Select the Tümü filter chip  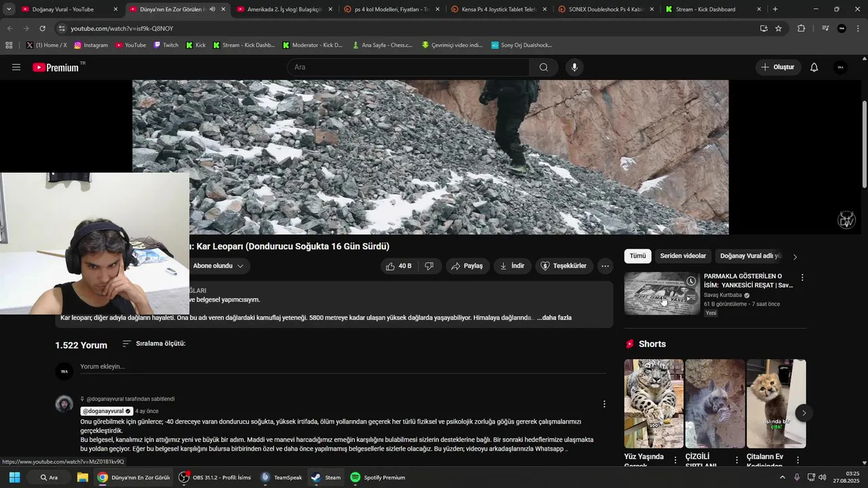pos(638,256)
